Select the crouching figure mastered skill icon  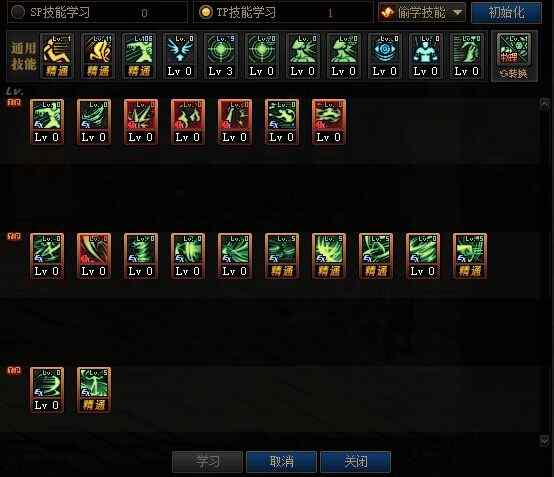click(x=57, y=56)
